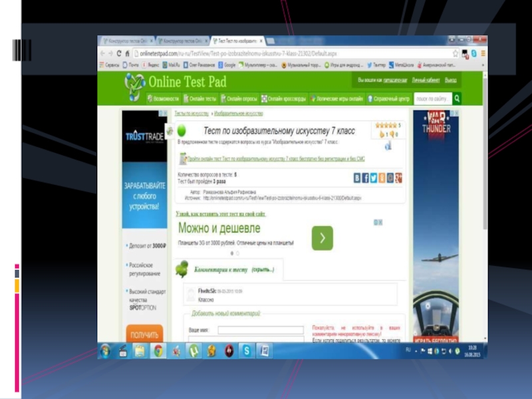Bookmark this page with the star icon

coord(456,54)
